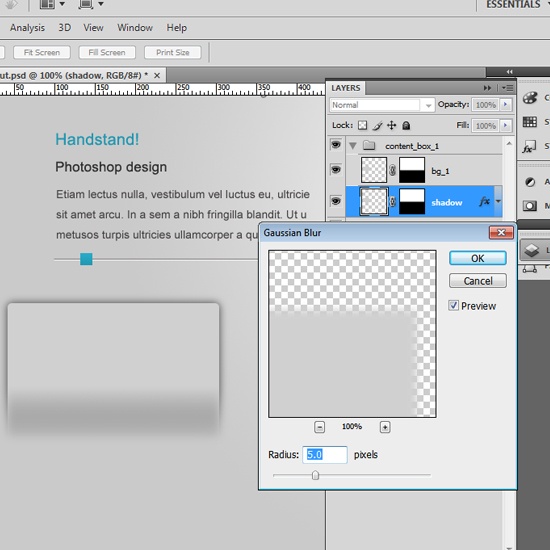This screenshot has height=550, width=550.
Task: Click the 100% preview zoom value
Action: [x=352, y=427]
